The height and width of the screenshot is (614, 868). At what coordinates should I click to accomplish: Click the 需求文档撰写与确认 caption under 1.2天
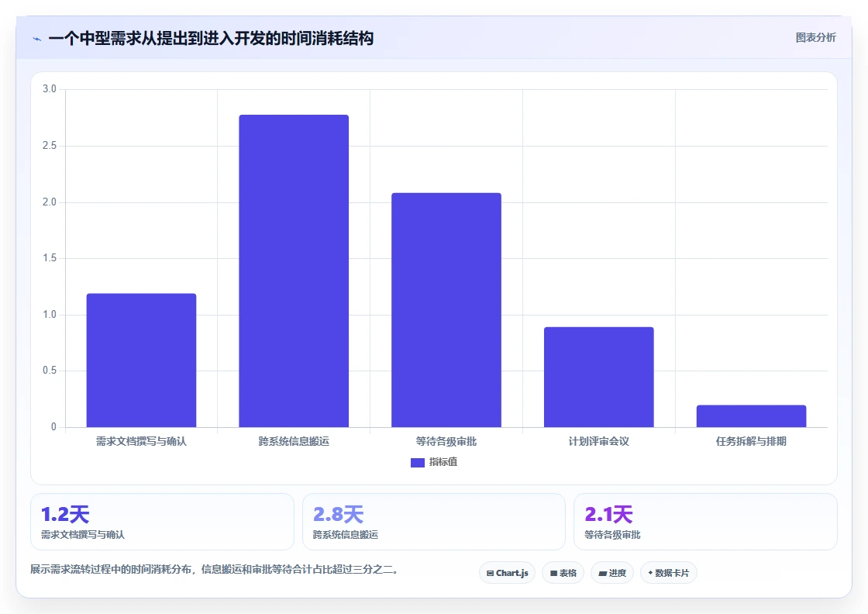83,535
